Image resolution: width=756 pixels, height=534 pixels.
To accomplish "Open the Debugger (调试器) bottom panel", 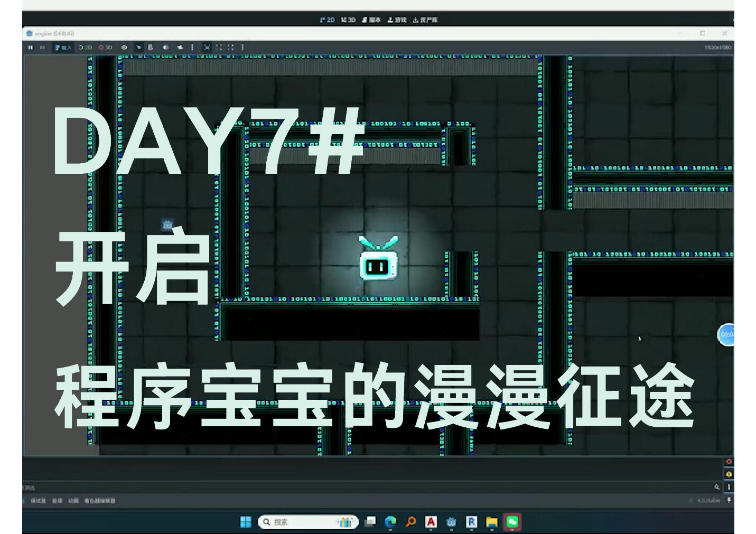I will point(38,501).
